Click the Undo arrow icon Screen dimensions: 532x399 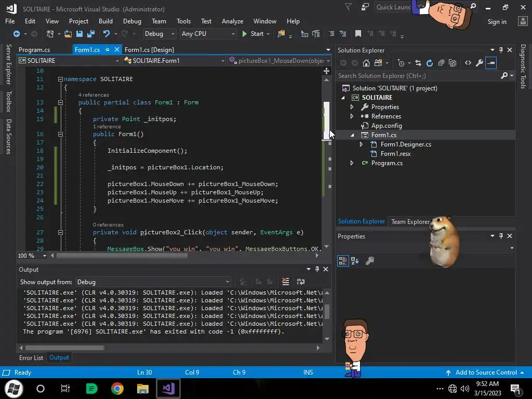click(x=107, y=34)
